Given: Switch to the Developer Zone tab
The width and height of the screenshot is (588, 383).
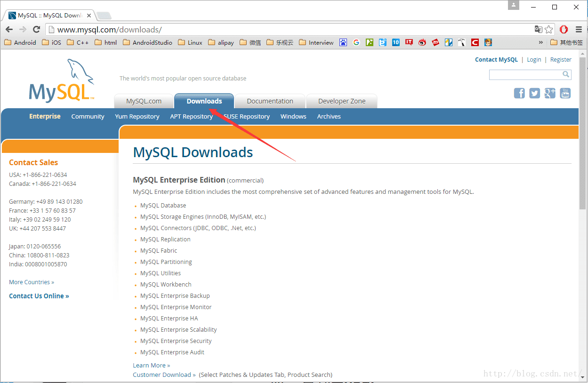Looking at the screenshot, I should (342, 101).
